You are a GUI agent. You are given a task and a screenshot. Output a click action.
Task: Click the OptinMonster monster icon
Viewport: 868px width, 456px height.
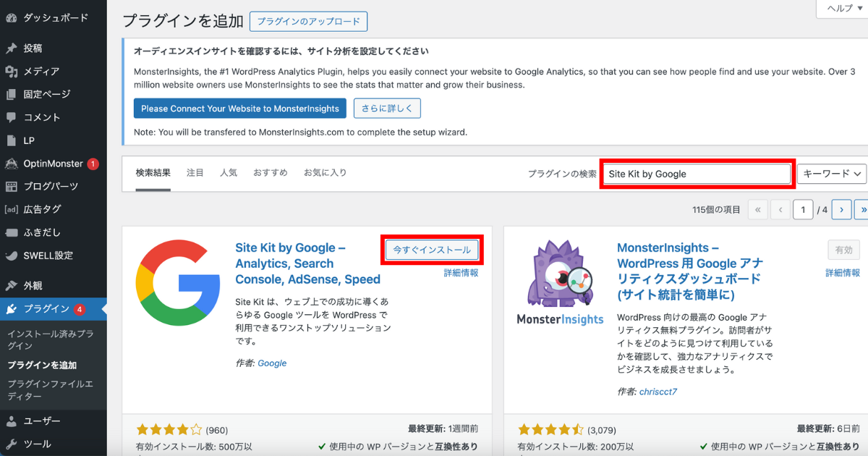pyautogui.click(x=12, y=164)
